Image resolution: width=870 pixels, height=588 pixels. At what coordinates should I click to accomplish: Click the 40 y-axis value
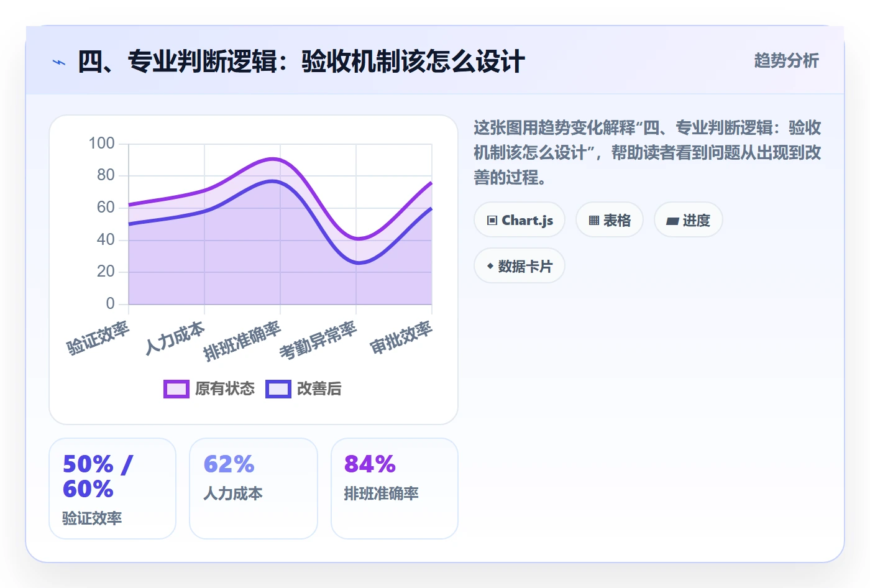point(106,239)
